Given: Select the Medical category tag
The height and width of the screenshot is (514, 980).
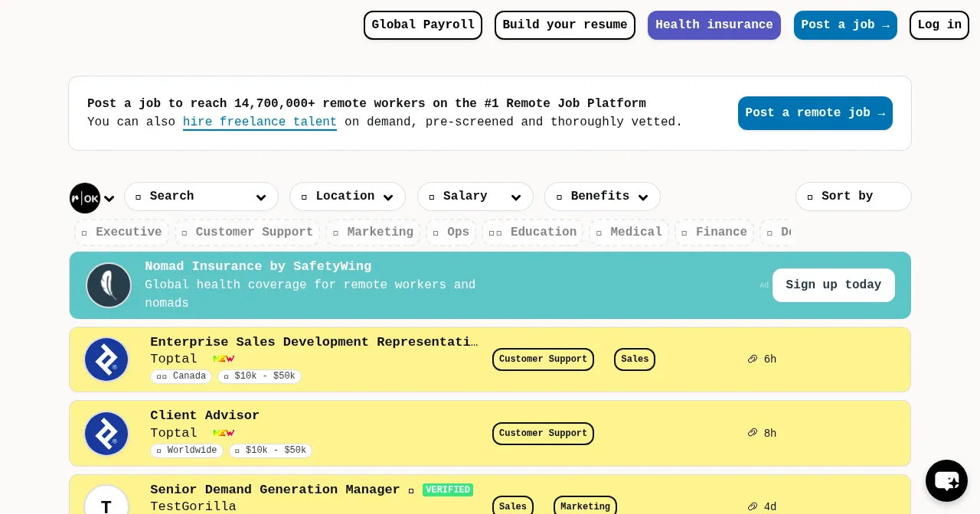Looking at the screenshot, I should (x=629, y=233).
